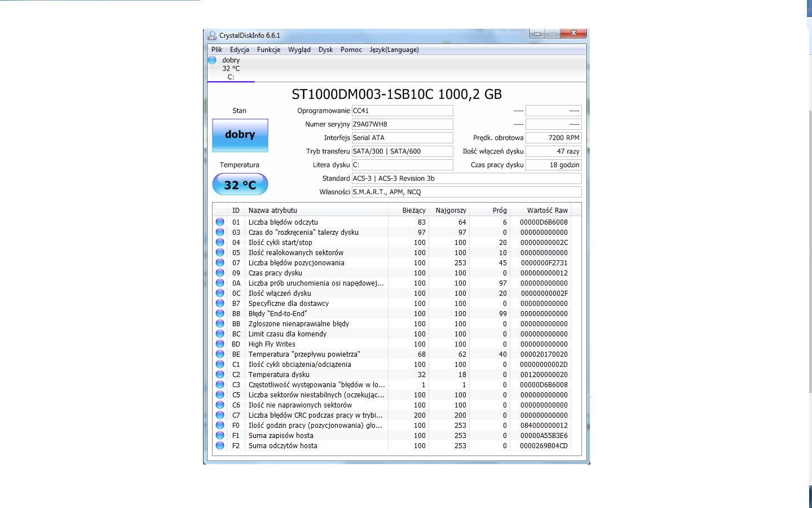
Task: Click the status orb for attribute 0A
Action: (220, 283)
